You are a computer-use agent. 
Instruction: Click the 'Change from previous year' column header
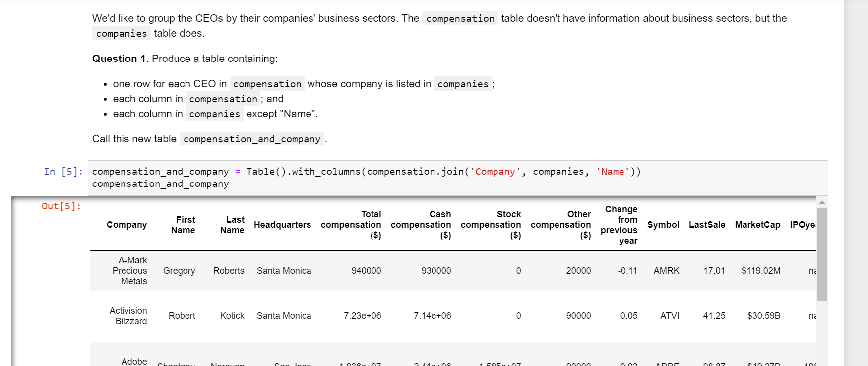pyautogui.click(x=619, y=225)
